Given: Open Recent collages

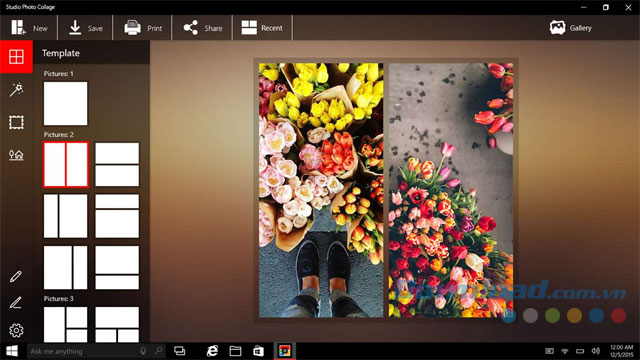Looking at the screenshot, I should 262,28.
